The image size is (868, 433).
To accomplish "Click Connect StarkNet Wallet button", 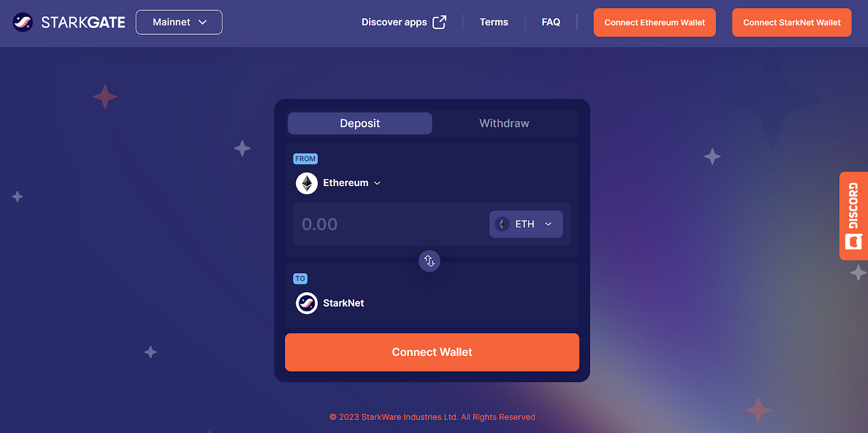I will coord(792,23).
